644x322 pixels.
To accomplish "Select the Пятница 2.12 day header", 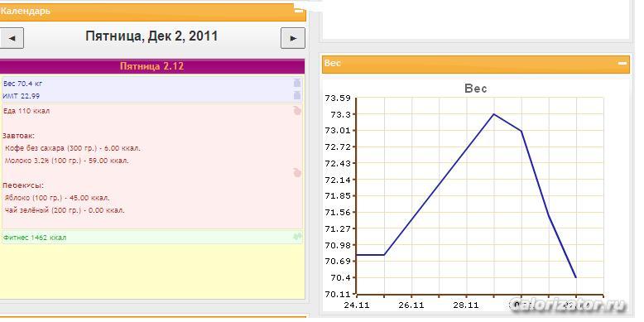I will 152,66.
